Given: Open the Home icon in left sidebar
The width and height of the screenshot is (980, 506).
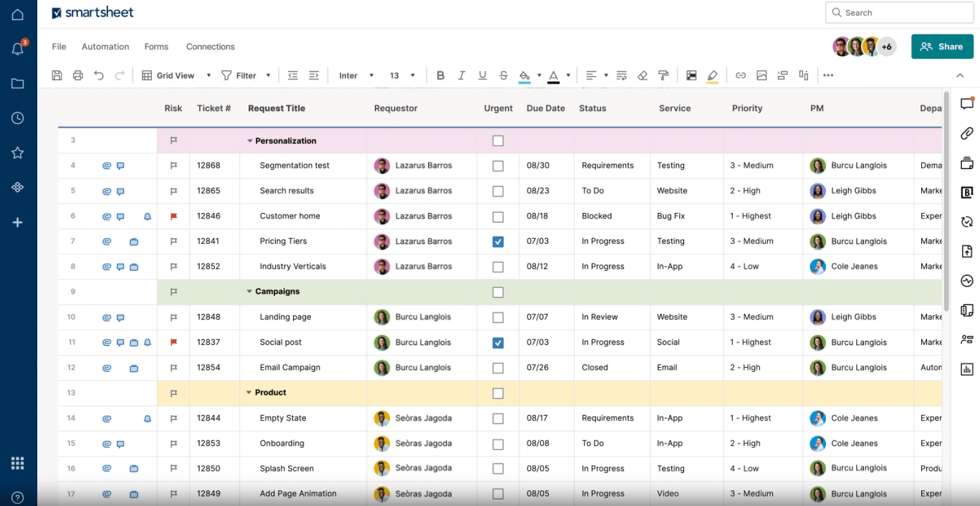Looking at the screenshot, I should pyautogui.click(x=18, y=14).
